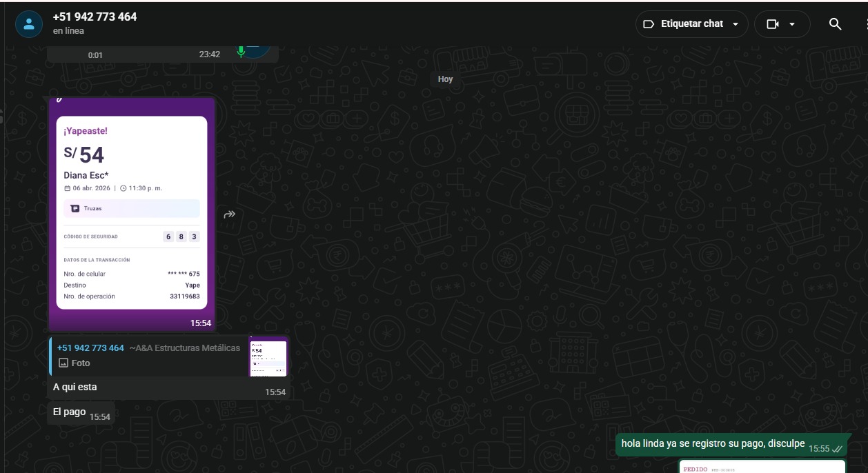This screenshot has width=868, height=473.
Task: Select the "A qui esta" message
Action: pyautogui.click(x=75, y=388)
